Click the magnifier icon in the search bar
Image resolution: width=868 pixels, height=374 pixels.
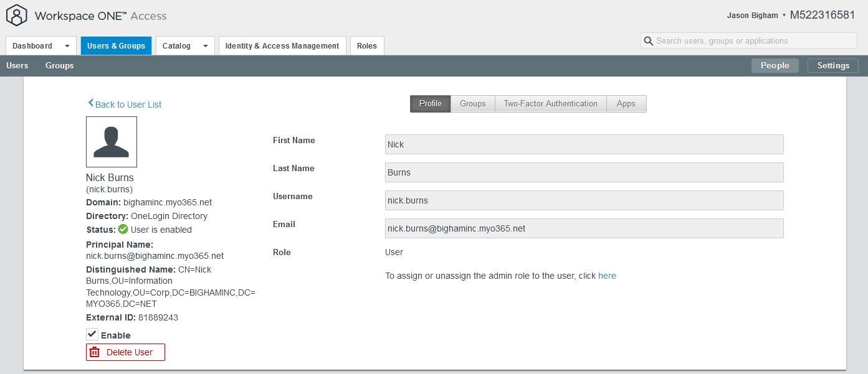pos(649,40)
